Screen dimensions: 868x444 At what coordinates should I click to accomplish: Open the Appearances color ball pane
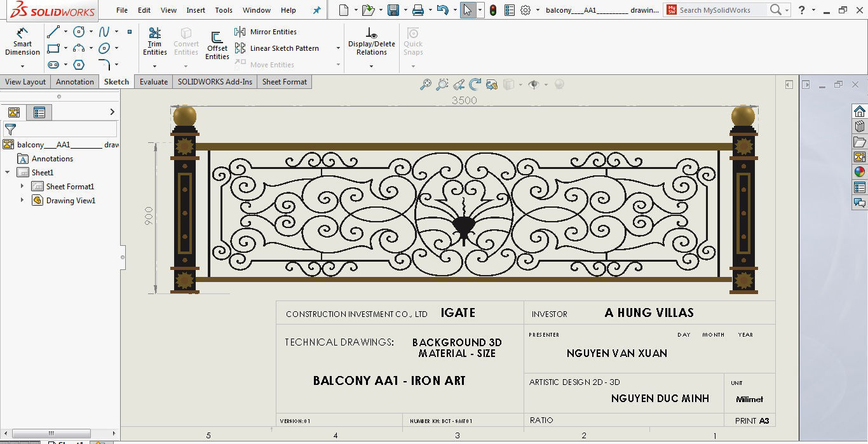pos(859,172)
